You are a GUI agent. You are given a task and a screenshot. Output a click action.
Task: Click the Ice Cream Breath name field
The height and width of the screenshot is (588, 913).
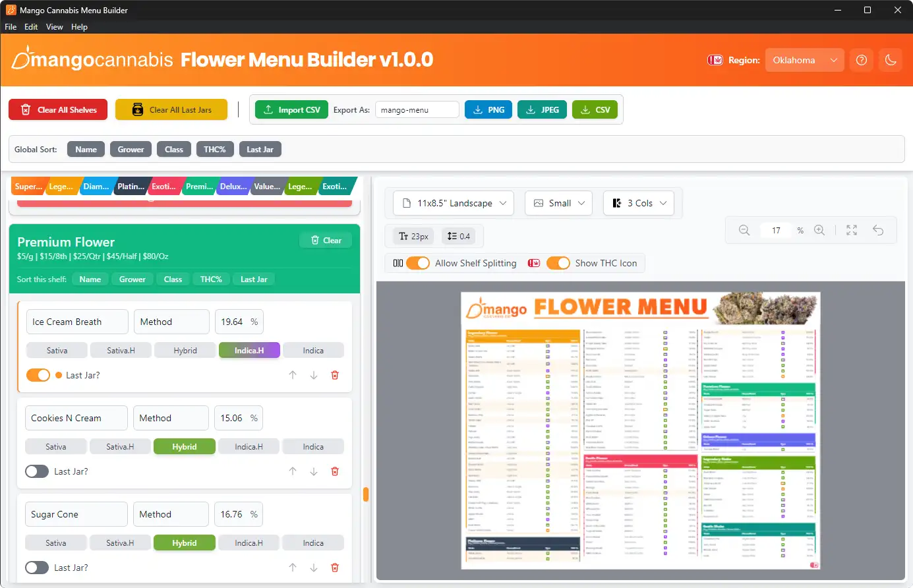click(x=77, y=322)
